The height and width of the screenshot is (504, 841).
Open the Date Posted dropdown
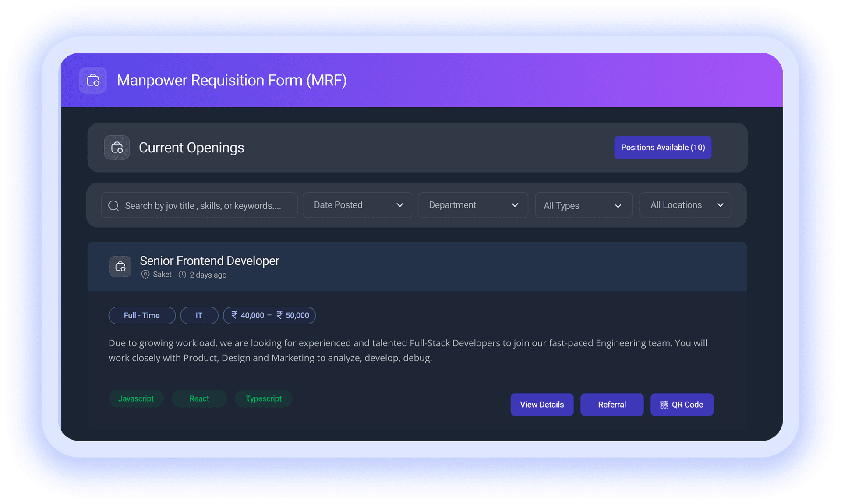click(x=357, y=205)
